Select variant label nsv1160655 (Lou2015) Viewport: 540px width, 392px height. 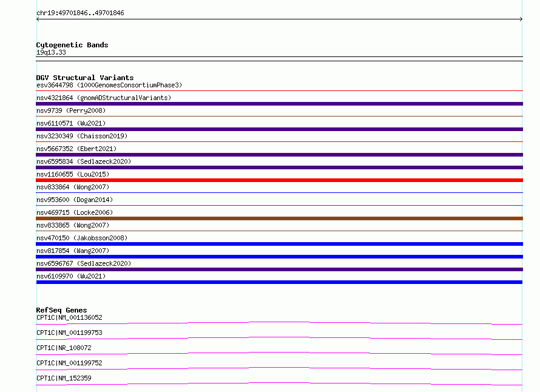point(73,174)
